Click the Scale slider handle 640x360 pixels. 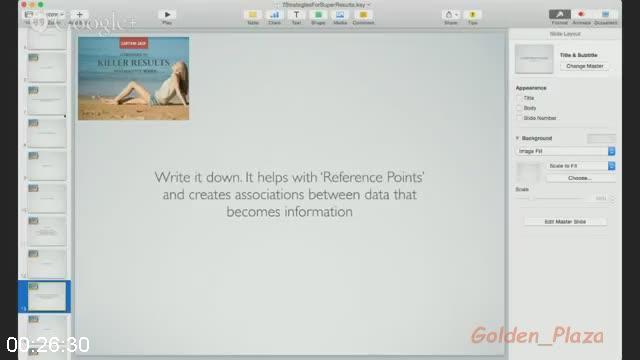532,198
